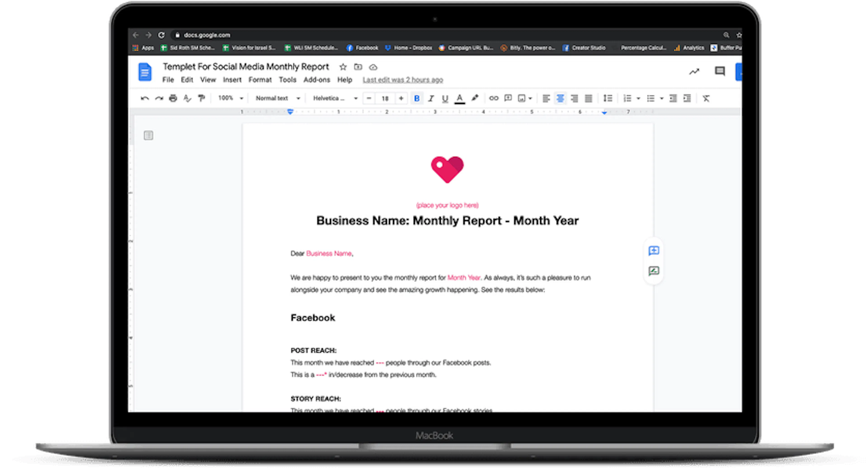Star the document next to its title
Screen dimensions: 868x468
343,67
